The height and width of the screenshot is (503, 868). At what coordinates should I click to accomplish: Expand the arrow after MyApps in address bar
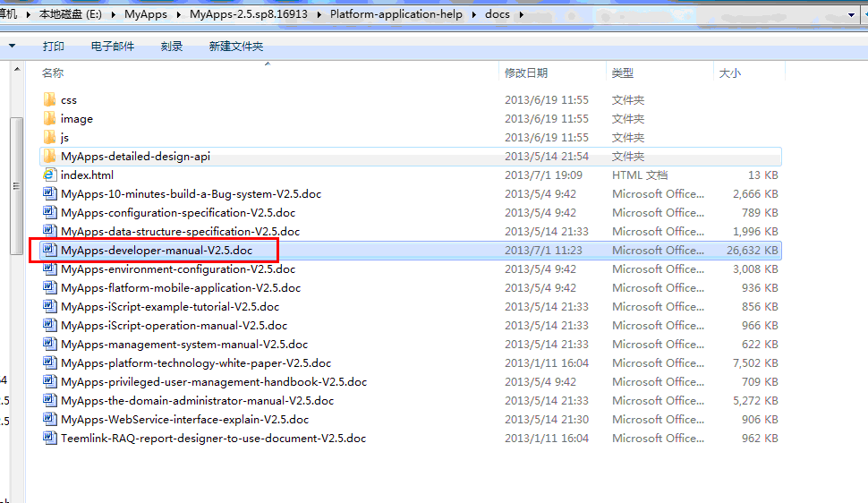click(x=179, y=14)
